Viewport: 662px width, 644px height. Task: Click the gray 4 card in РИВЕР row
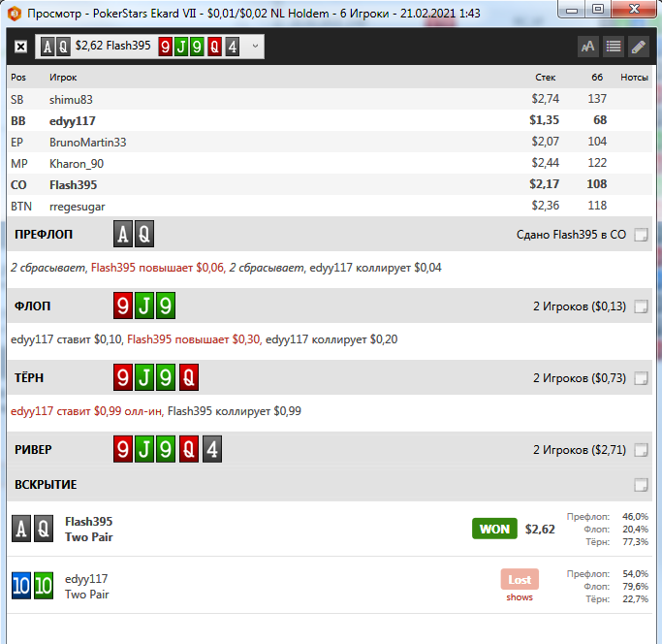tap(212, 449)
